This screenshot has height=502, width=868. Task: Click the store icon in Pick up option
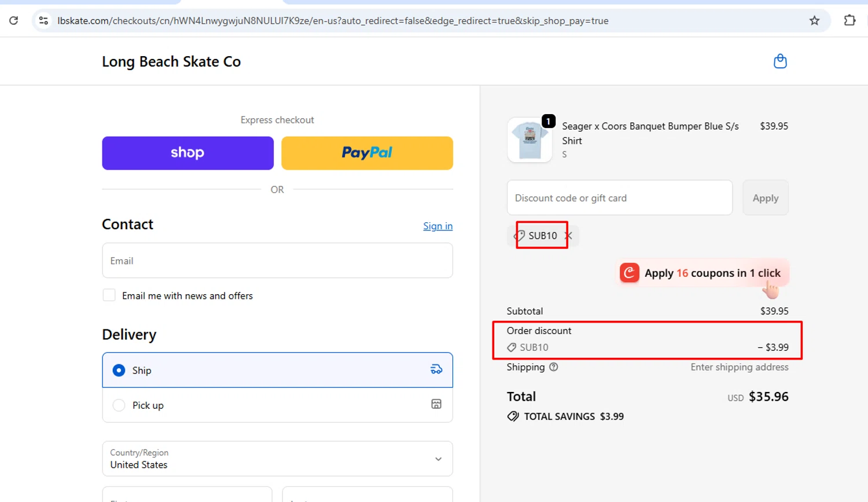click(436, 404)
